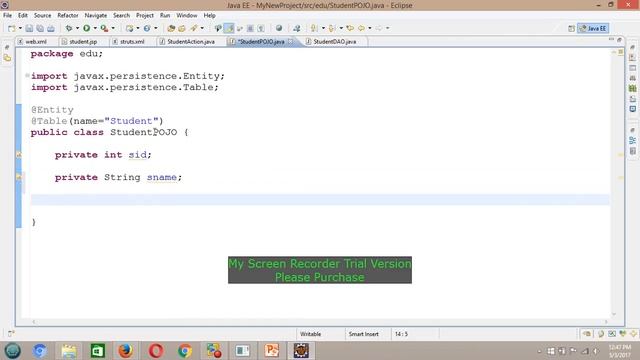Toggle Show Whitespace Characters icon
This screenshot has width=640, height=360.
pos(261,28)
